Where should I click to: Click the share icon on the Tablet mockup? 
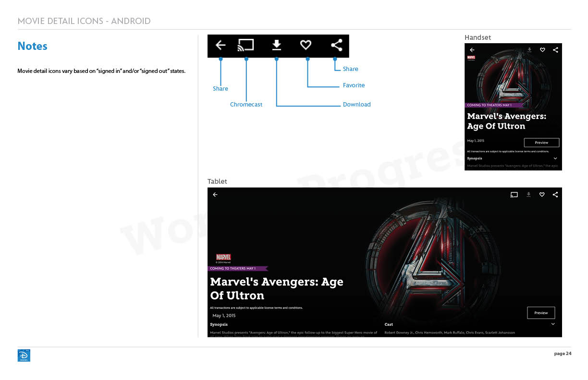coord(555,195)
